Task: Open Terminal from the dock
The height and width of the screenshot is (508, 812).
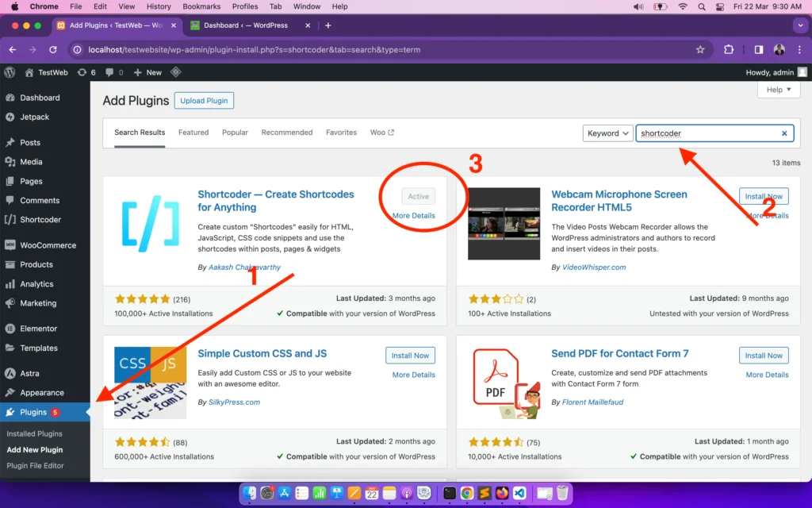Action: click(x=450, y=493)
